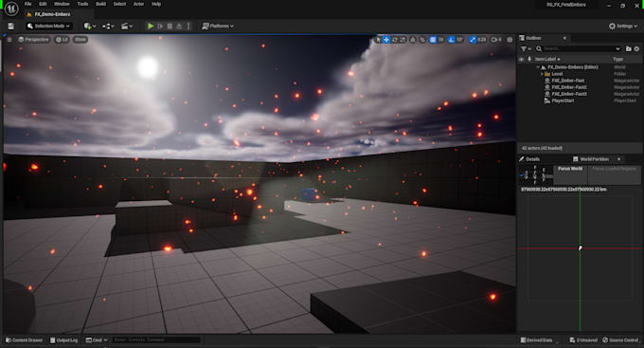Select the viewport select (cursor) tool
The image size is (644, 348).
[378, 40]
